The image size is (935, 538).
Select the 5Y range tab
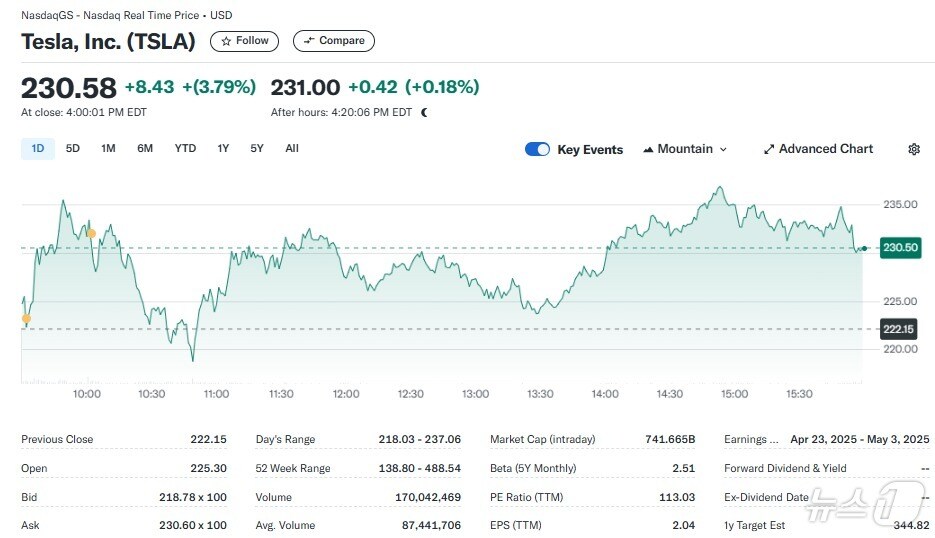pyautogui.click(x=257, y=149)
